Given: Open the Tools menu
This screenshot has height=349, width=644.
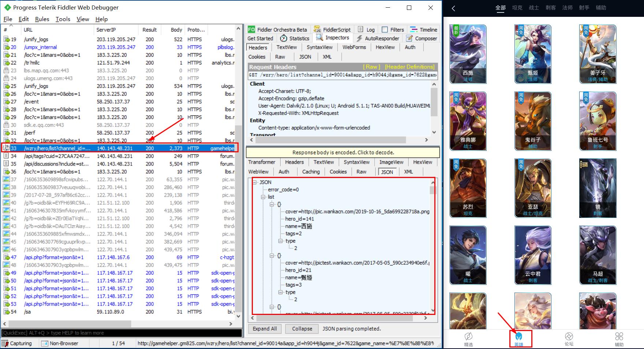Looking at the screenshot, I should tap(63, 19).
